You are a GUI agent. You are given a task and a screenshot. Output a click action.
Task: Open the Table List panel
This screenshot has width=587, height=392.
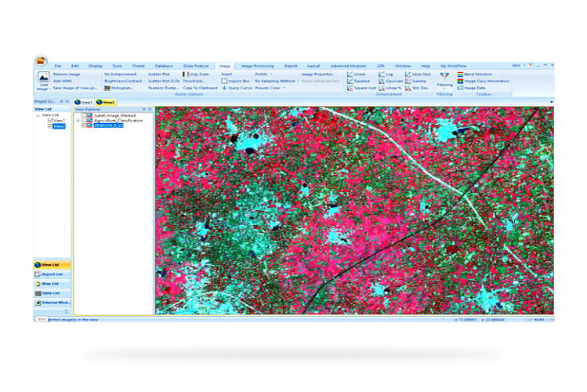52,293
